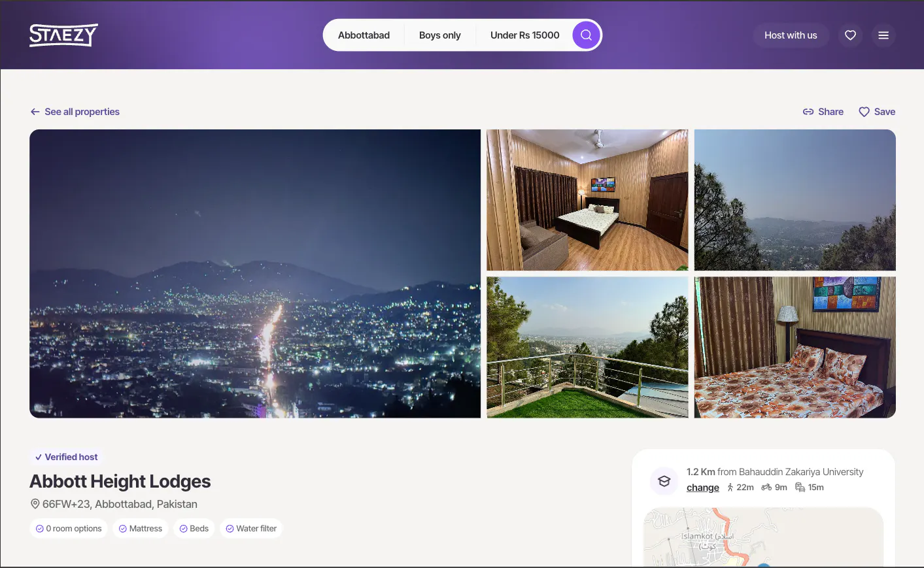
Task: Open the hillside sky view photo
Action: pyautogui.click(x=795, y=200)
